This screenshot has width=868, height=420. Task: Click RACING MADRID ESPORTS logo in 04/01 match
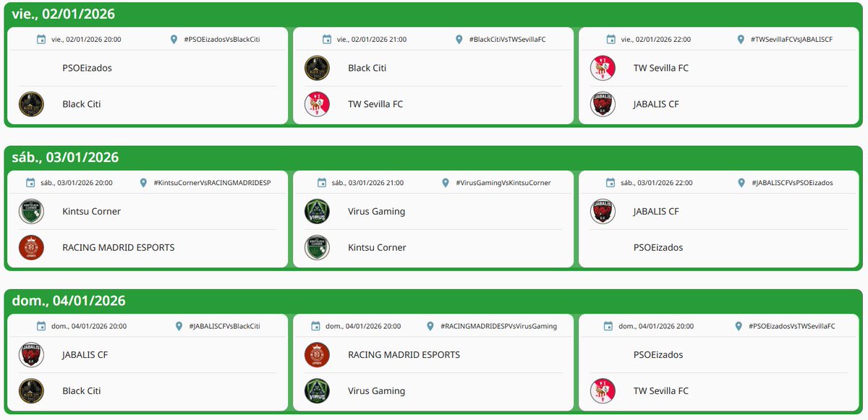point(317,355)
